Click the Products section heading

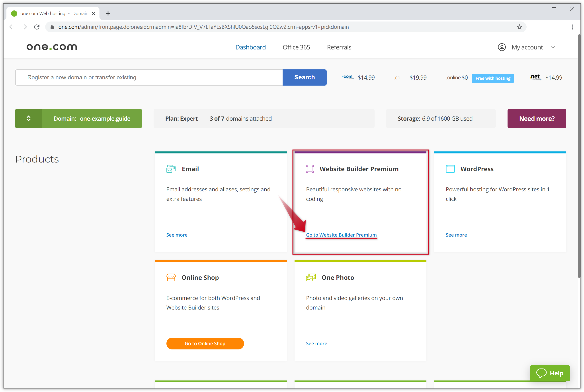pyautogui.click(x=37, y=159)
